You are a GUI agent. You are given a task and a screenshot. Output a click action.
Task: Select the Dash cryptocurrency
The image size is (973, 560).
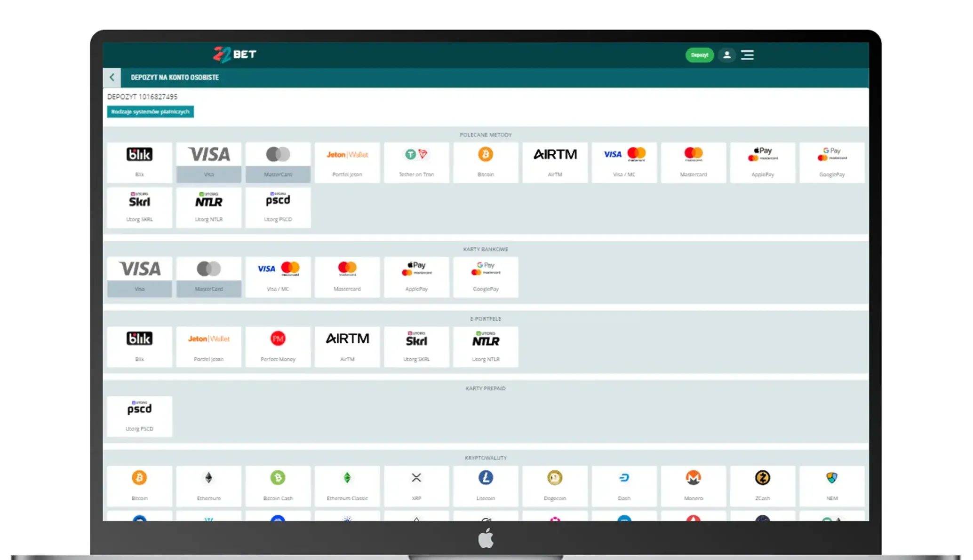pyautogui.click(x=624, y=486)
